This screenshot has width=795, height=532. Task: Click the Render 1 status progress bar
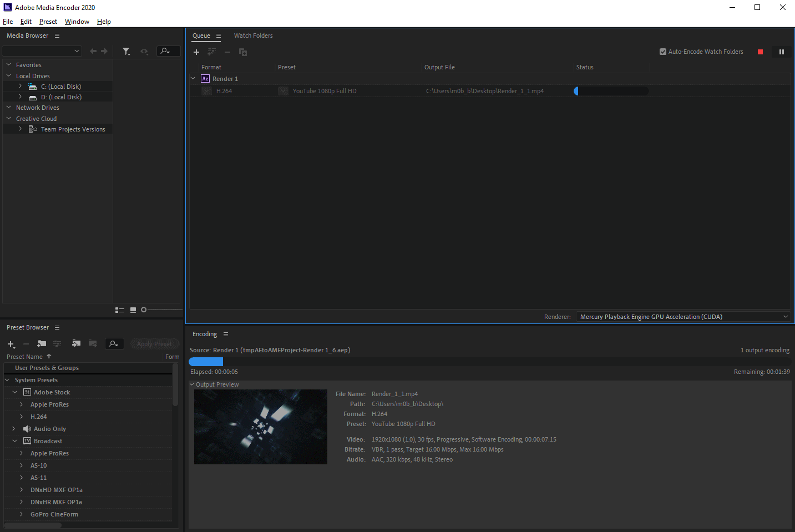(611, 91)
